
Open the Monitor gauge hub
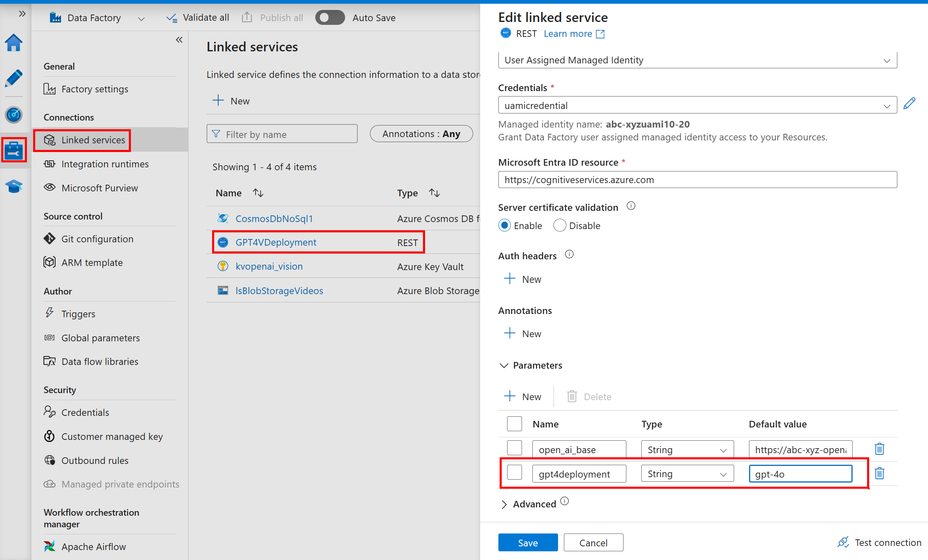click(14, 114)
